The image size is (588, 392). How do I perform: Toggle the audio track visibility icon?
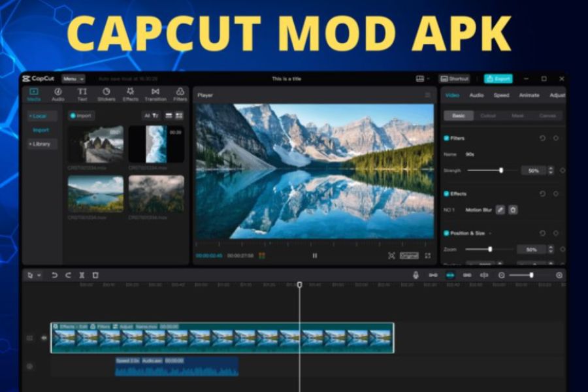tap(29, 366)
